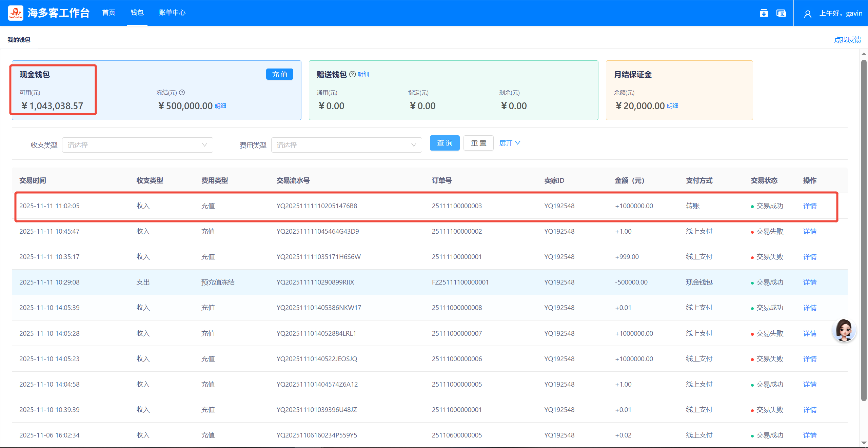Screen dimensions: 868x448
Task: Click the question icon next to 赠送钱包
Action: tap(353, 74)
